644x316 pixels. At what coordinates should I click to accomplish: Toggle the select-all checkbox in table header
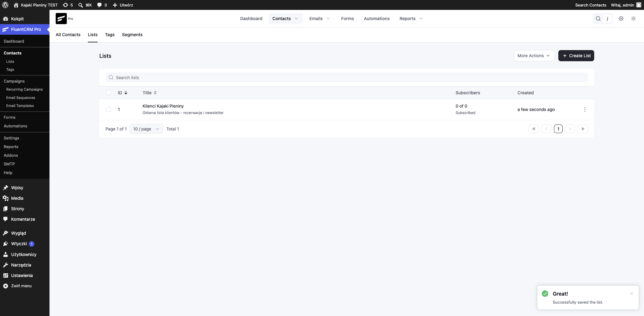point(109,92)
